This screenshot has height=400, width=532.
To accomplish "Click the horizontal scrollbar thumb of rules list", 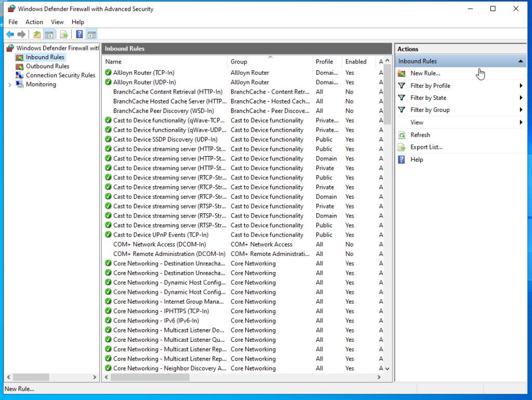I will [x=150, y=377].
